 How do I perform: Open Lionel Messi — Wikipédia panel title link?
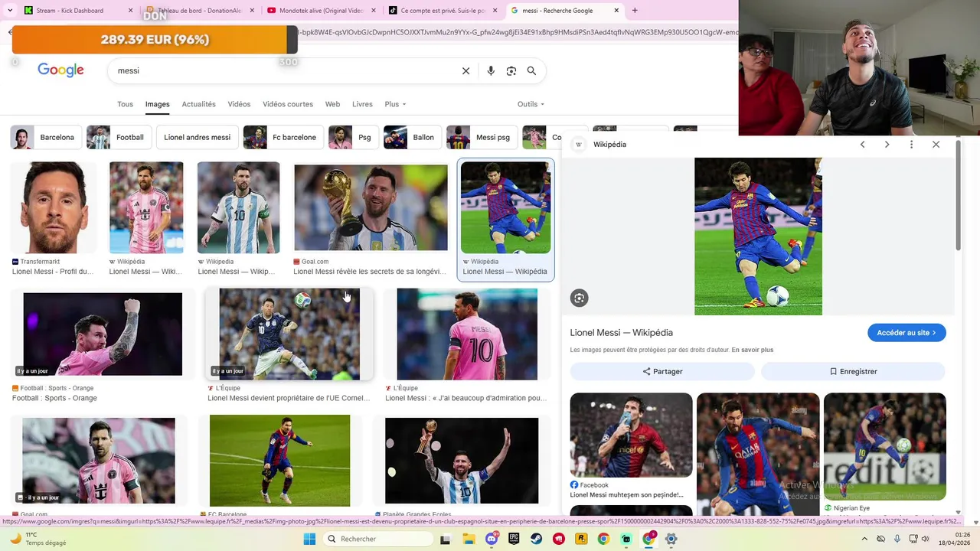pyautogui.click(x=621, y=333)
